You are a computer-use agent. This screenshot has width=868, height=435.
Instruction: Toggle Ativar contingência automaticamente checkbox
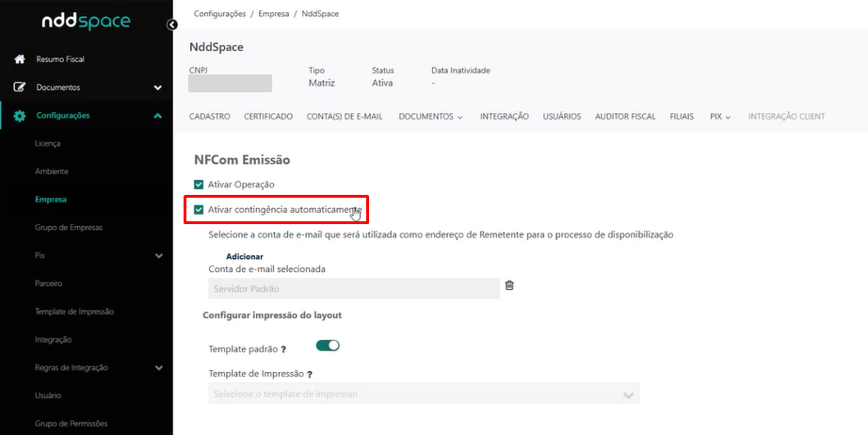coord(199,209)
